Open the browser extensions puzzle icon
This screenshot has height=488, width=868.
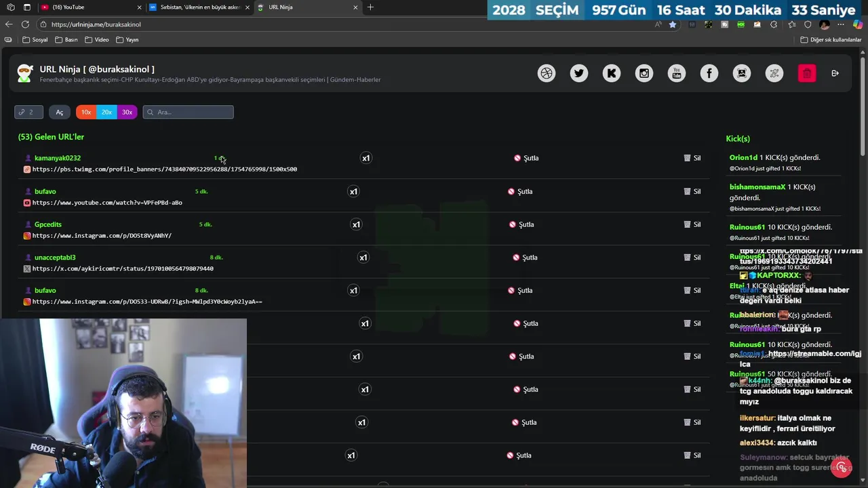(774, 24)
